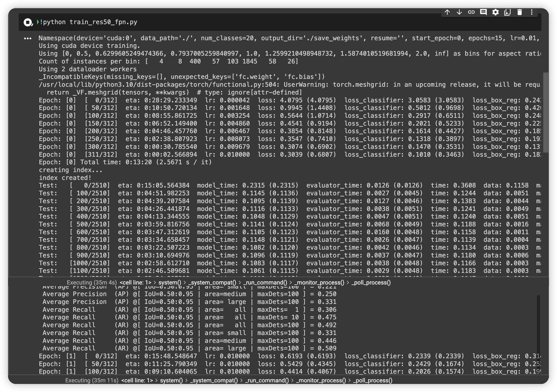Viewport: 557px width, 392px height.
Task: Mirror cell in tab icon
Action: pyautogui.click(x=507, y=12)
